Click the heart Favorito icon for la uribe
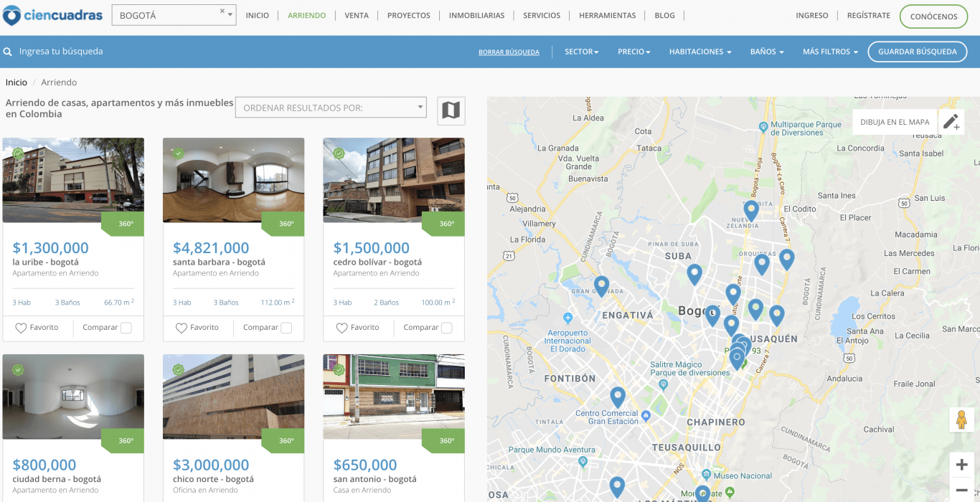Viewport: 980px width, 502px height. pyautogui.click(x=21, y=328)
